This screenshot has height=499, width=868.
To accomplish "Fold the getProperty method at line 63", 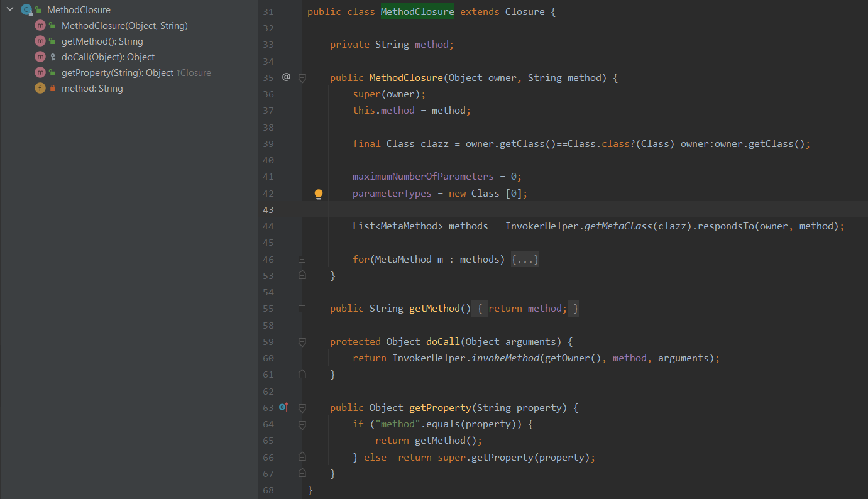I will click(302, 408).
